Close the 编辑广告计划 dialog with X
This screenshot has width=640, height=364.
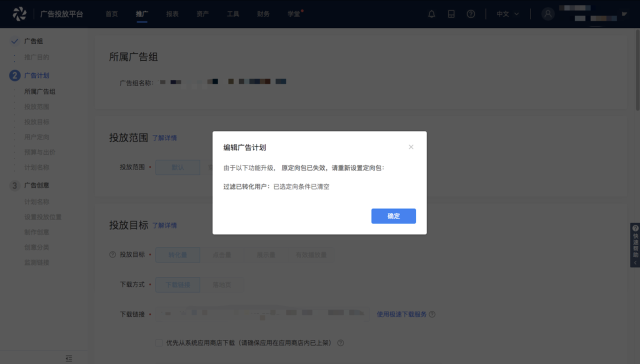coord(411,147)
